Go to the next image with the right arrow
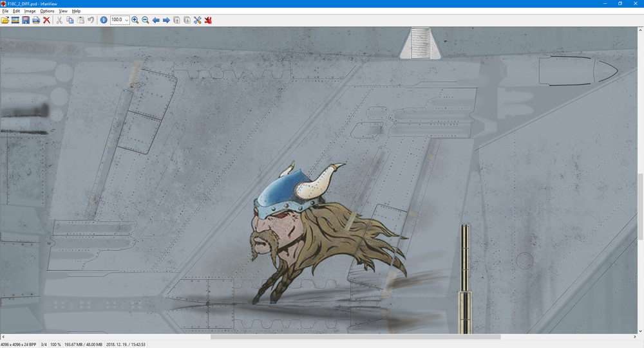This screenshot has width=644, height=348. pos(166,20)
